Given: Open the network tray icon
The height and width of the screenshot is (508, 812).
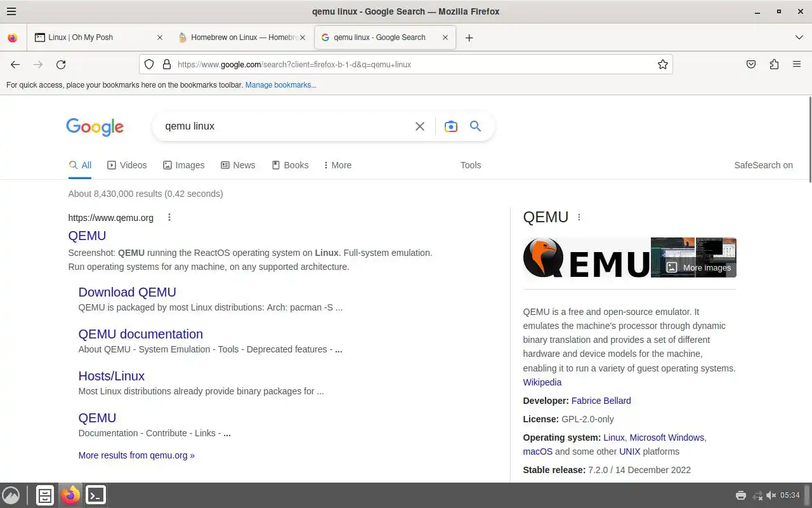Looking at the screenshot, I should (757, 495).
